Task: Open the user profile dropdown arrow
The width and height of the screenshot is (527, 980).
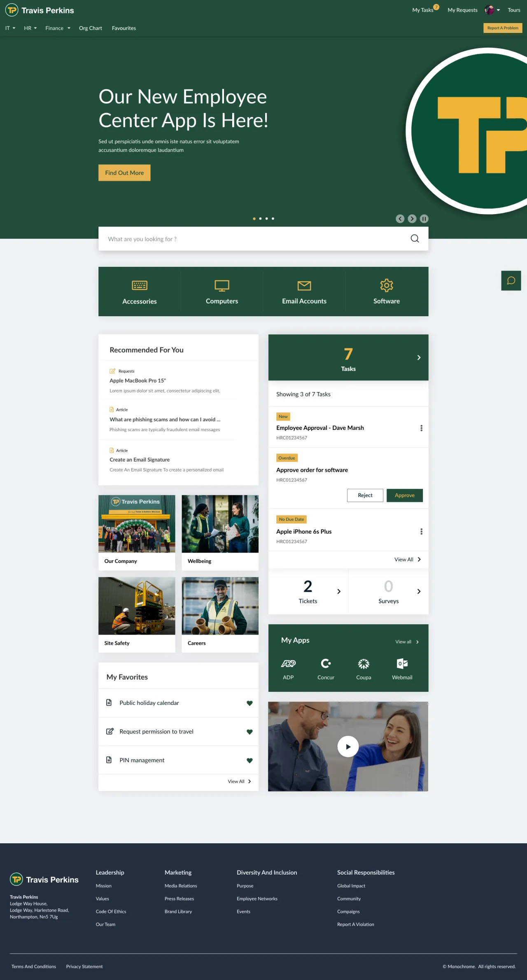Action: coord(498,10)
